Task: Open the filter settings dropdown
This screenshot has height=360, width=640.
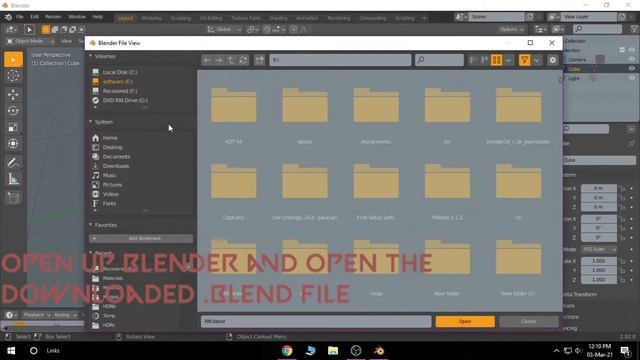Action: [536, 60]
